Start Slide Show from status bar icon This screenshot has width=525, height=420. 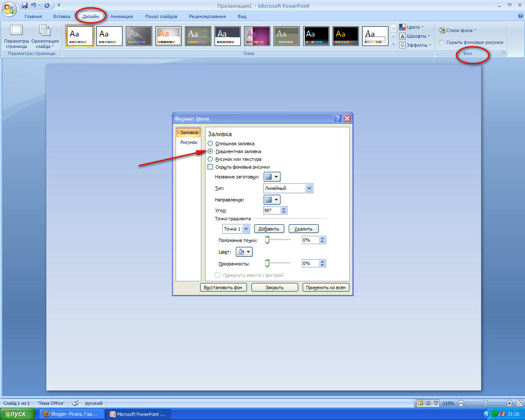click(436, 403)
